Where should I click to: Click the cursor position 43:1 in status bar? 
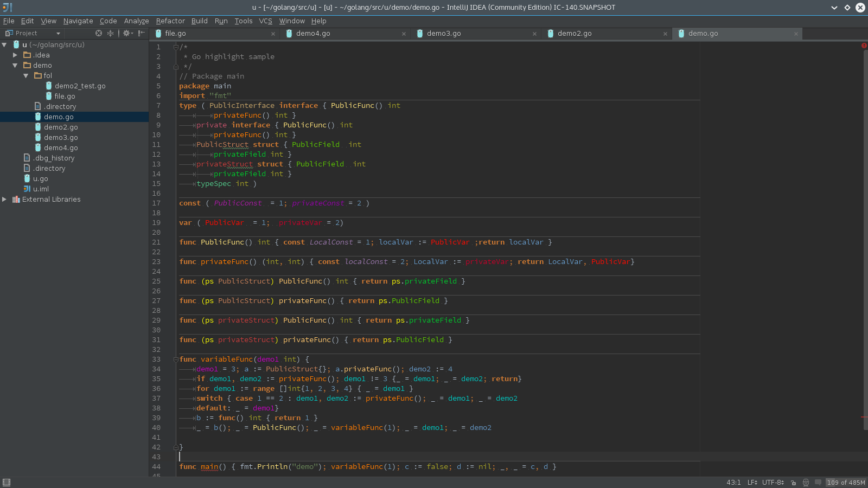click(733, 483)
